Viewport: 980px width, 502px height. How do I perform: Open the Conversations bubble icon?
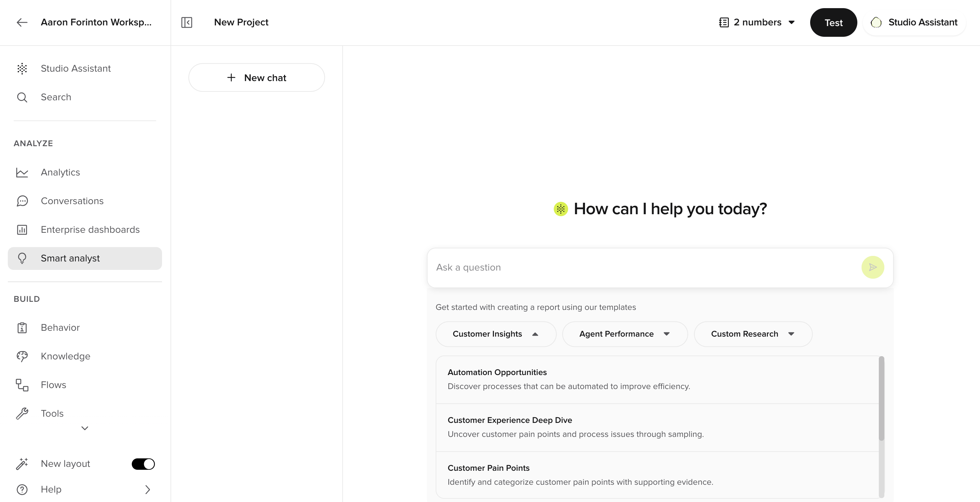[22, 201]
